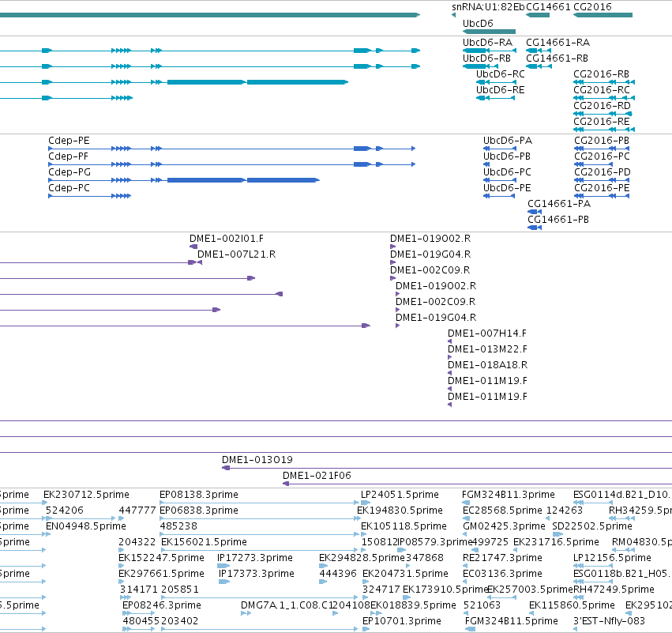The image size is (672, 633).
Task: Select transcript CG2016-RB
Action: pyautogui.click(x=601, y=74)
